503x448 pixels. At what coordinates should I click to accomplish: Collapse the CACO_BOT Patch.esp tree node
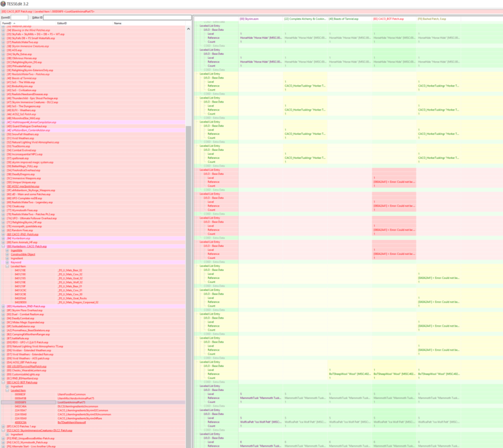3,382
